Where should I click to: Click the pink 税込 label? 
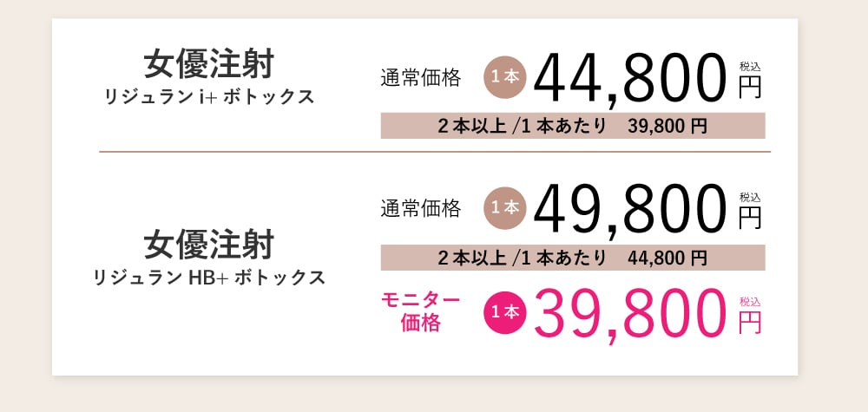coord(750,302)
